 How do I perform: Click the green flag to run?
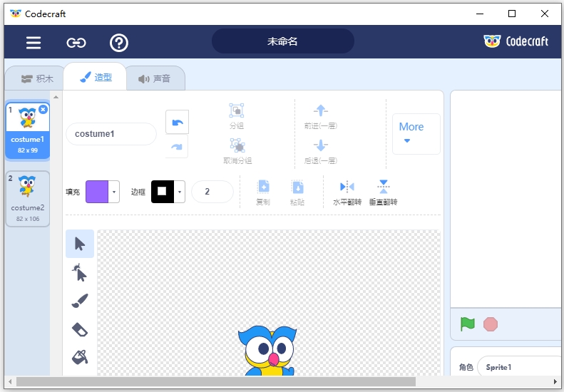point(468,324)
